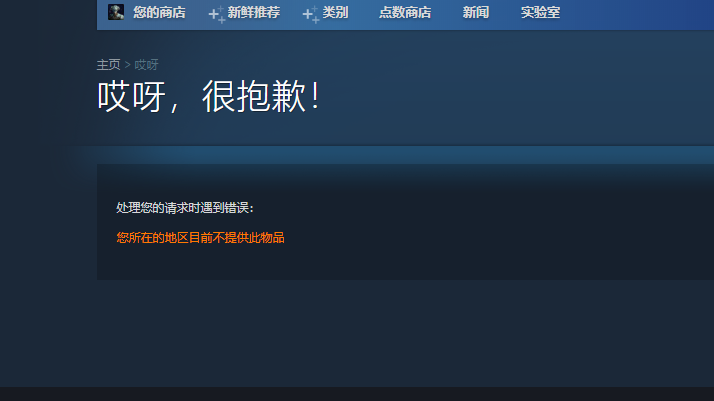Click the breadcrumb arrow separator after 主页
714x401 pixels.
coord(128,65)
